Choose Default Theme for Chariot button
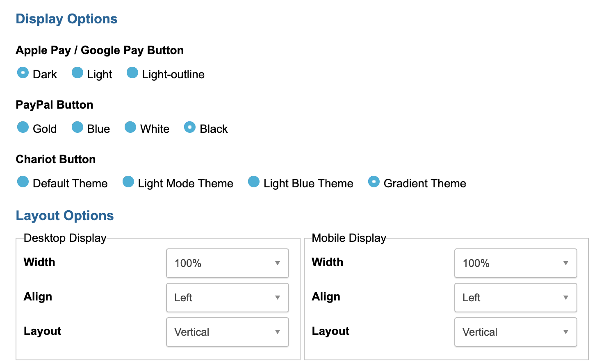The image size is (606, 364). click(x=23, y=182)
